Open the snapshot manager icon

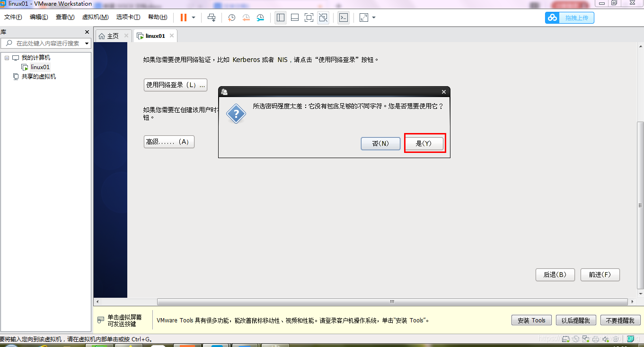(260, 18)
